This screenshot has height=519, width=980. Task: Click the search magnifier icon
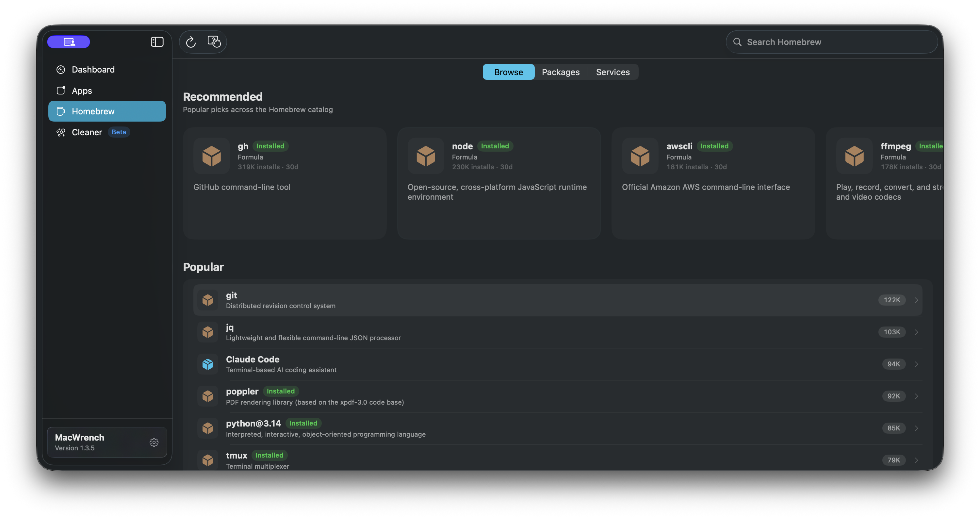(737, 42)
